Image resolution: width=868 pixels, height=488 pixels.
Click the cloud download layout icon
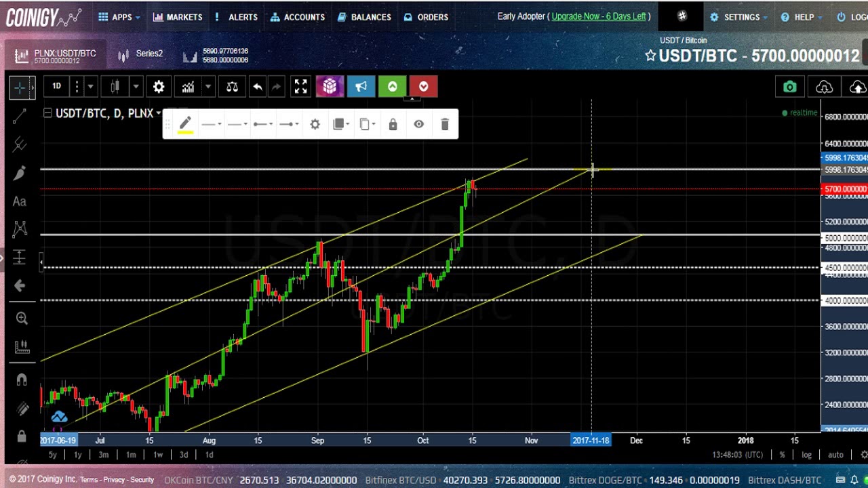824,87
